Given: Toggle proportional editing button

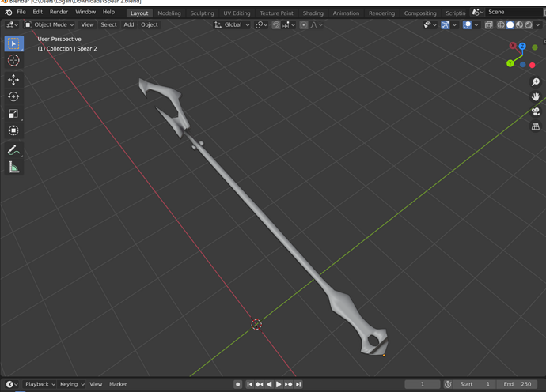Looking at the screenshot, I should click(304, 25).
